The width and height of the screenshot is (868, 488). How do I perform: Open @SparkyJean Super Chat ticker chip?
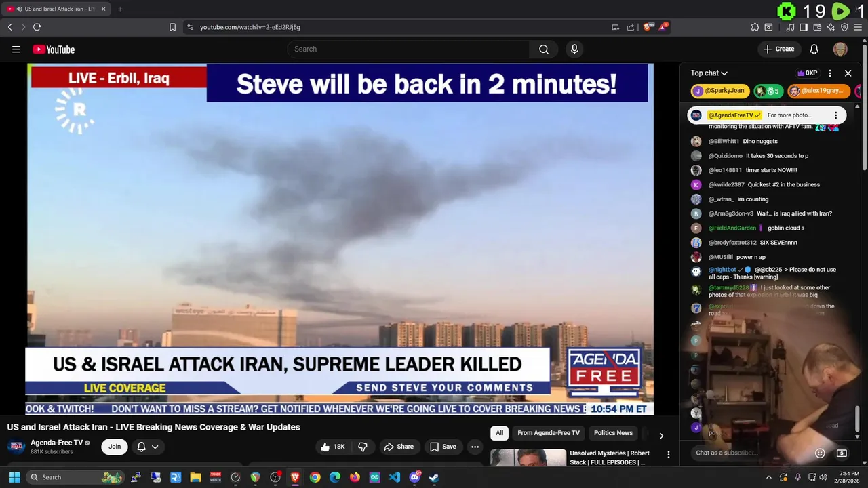[x=719, y=91]
